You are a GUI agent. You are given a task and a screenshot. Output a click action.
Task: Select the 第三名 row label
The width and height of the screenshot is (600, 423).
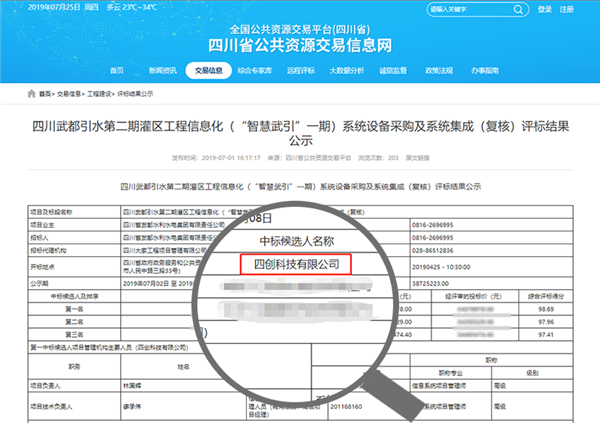tap(74, 335)
